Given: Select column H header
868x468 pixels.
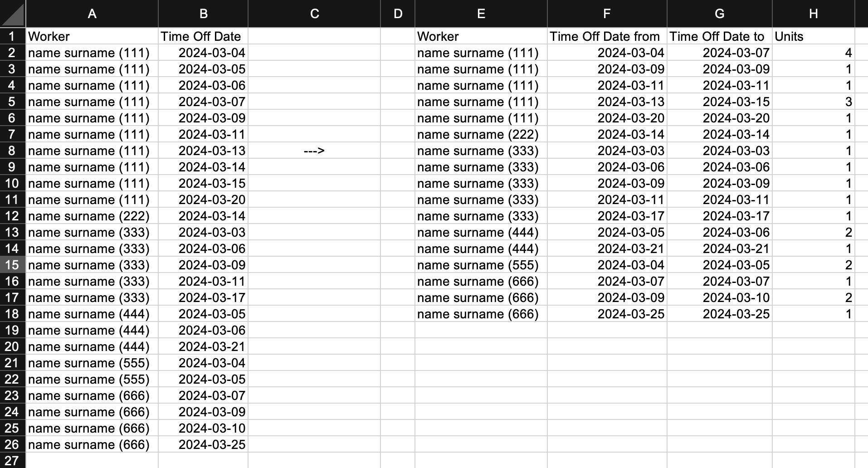Looking at the screenshot, I should click(814, 14).
